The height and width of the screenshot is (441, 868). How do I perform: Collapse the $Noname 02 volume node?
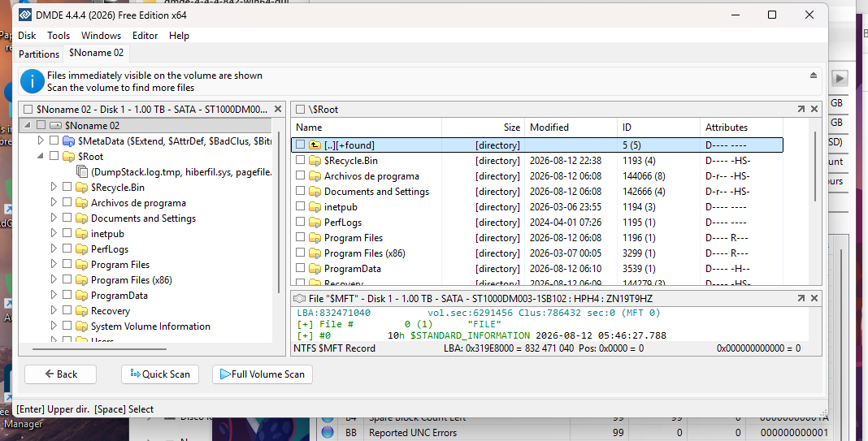(x=27, y=126)
